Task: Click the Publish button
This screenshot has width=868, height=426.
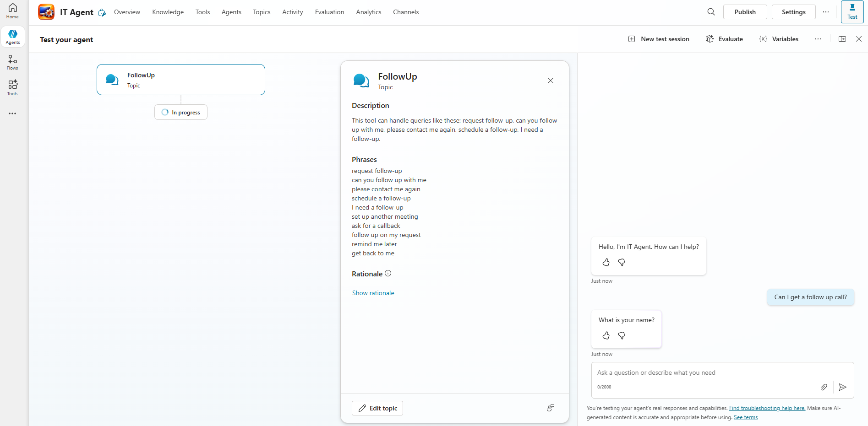Action: click(745, 12)
